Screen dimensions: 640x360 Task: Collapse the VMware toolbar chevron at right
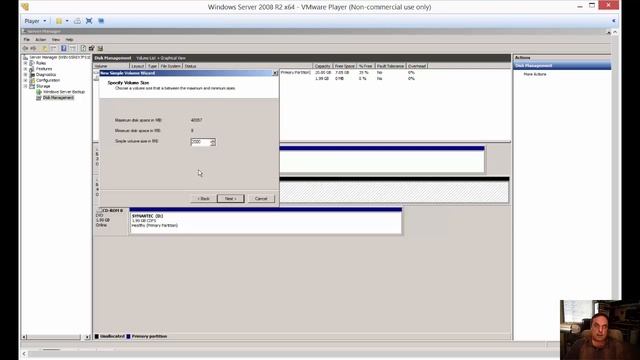(613, 21)
